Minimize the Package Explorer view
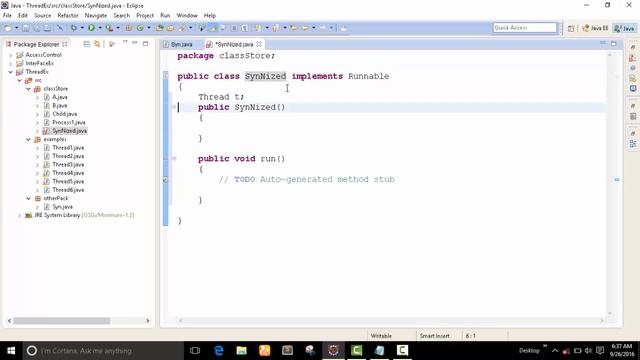The image size is (640, 360). tap(134, 43)
